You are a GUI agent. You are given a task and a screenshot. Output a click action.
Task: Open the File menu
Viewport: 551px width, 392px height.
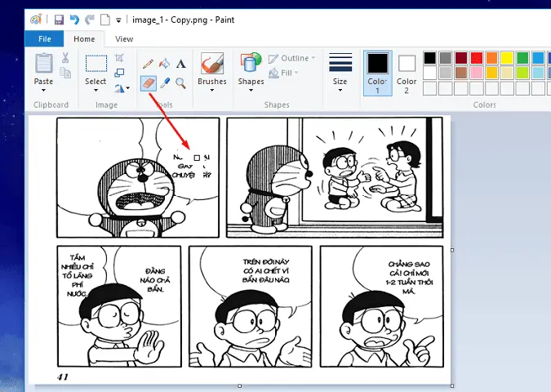[44, 38]
